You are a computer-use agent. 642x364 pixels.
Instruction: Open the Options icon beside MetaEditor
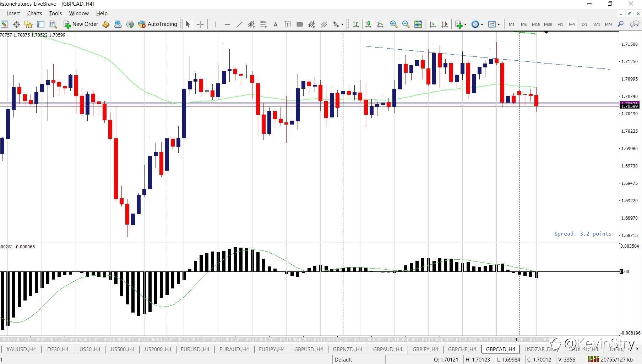pyautogui.click(x=118, y=24)
